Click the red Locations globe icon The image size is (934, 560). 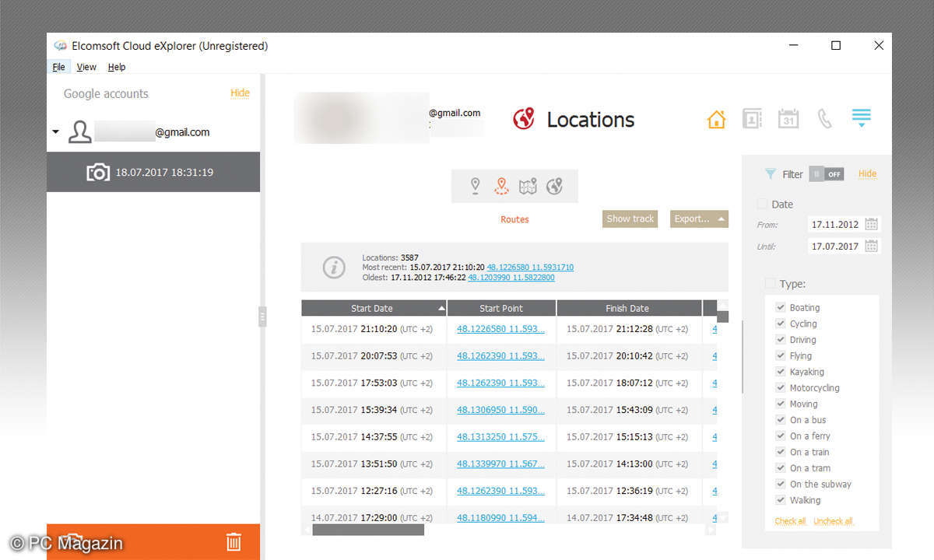pyautogui.click(x=524, y=119)
